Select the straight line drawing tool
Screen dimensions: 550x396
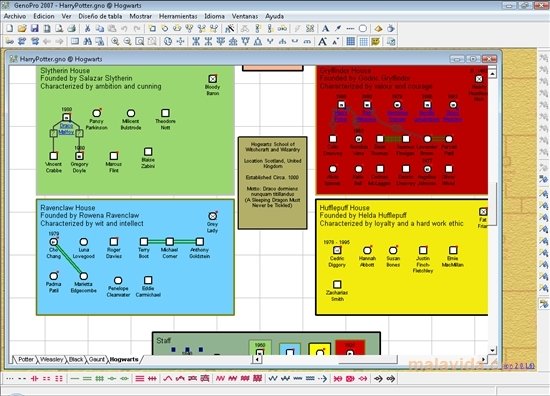tap(350, 28)
